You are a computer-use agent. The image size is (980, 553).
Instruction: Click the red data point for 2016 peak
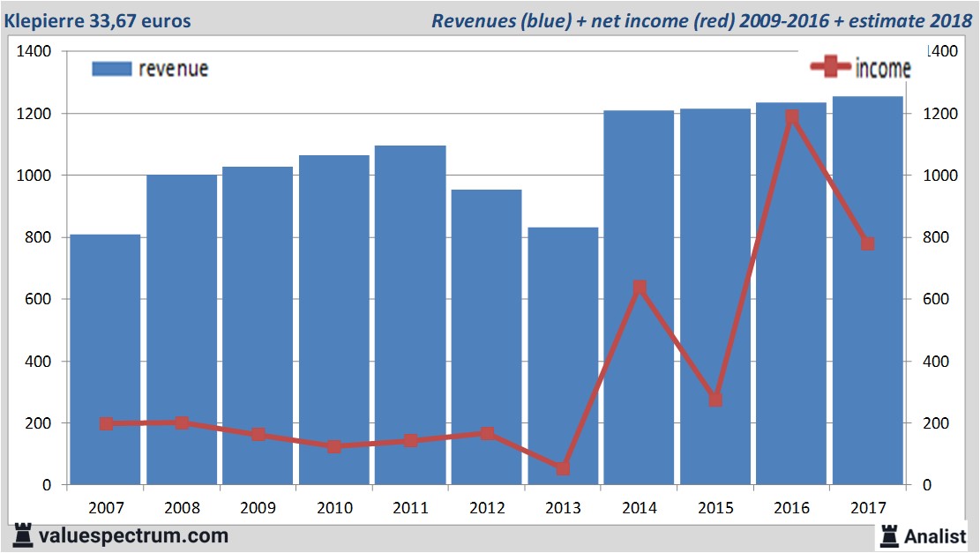click(x=791, y=116)
